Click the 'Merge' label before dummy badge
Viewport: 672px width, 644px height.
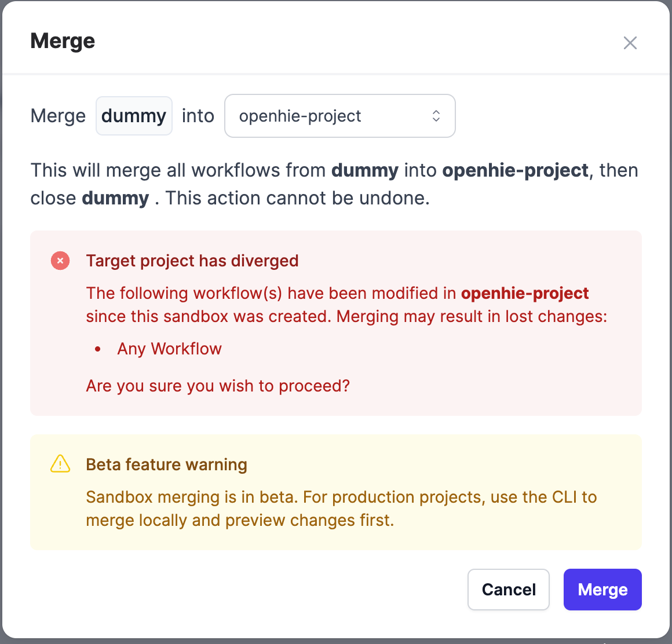58,116
